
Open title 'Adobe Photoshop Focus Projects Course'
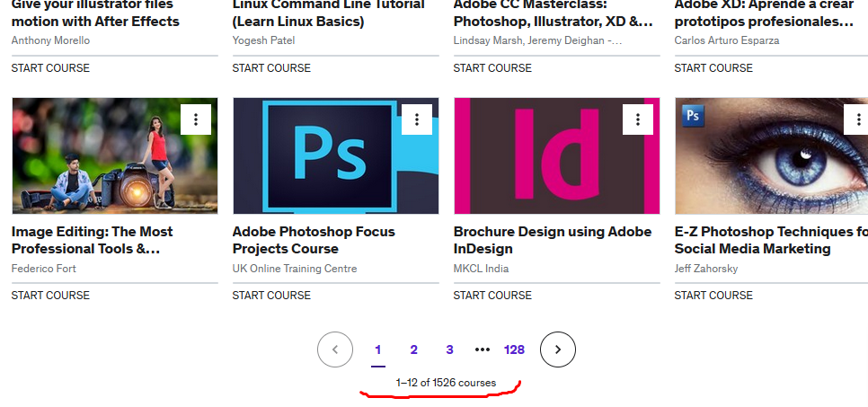[x=314, y=240]
